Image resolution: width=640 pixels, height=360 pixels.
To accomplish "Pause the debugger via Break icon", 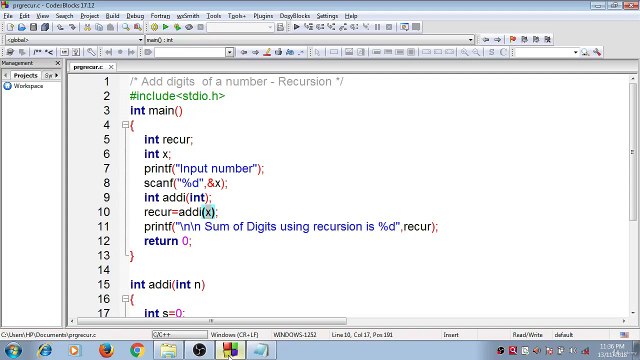I will (x=378, y=27).
